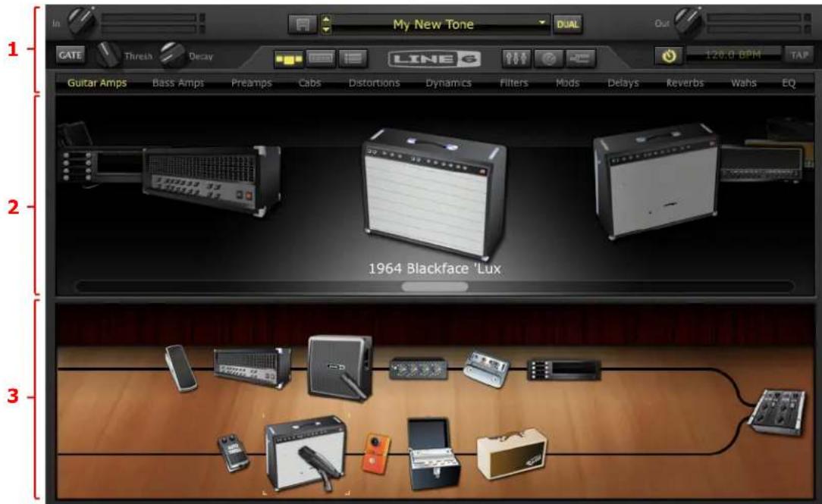Toggle the GATE button
Screen dimensions: 822x504
pos(70,55)
